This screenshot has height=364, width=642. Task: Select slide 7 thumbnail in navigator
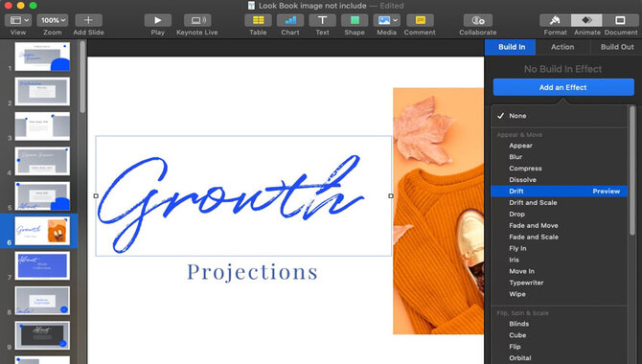click(42, 265)
